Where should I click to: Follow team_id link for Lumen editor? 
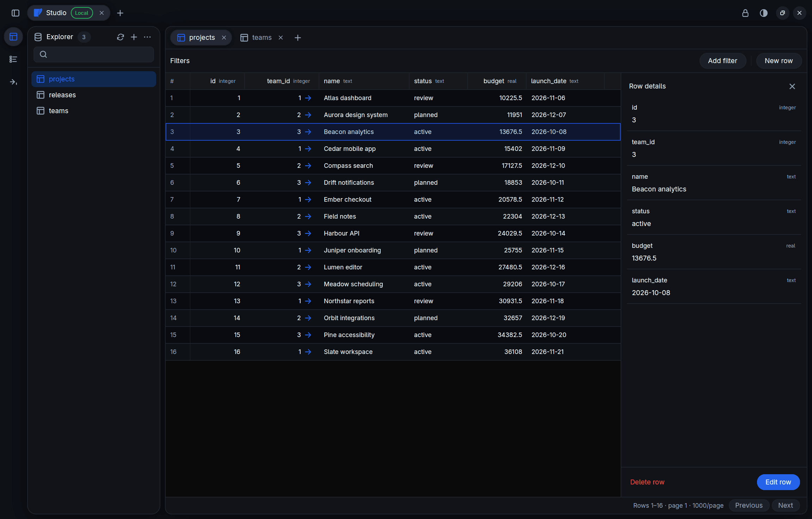(x=308, y=267)
